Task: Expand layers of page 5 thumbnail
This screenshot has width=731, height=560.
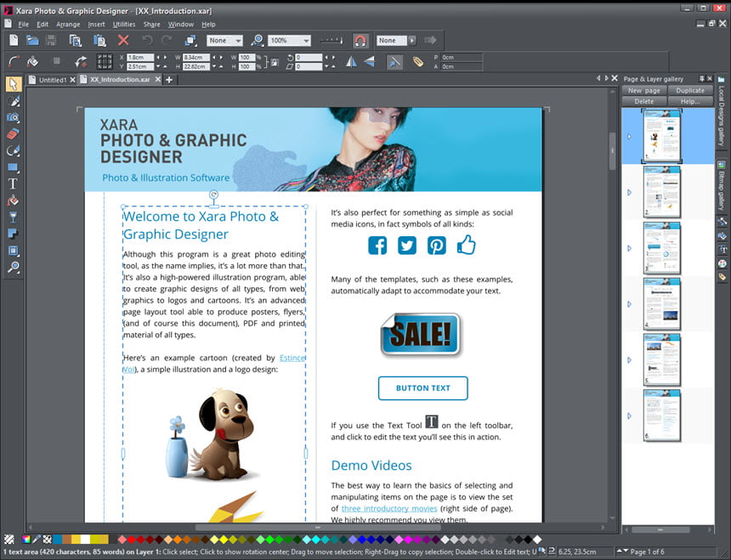Action: click(629, 360)
